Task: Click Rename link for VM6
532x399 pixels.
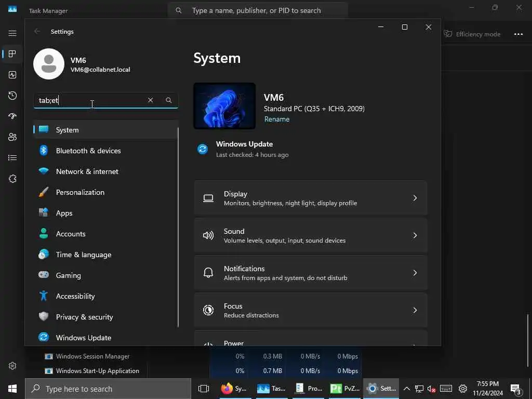Action: (277, 119)
